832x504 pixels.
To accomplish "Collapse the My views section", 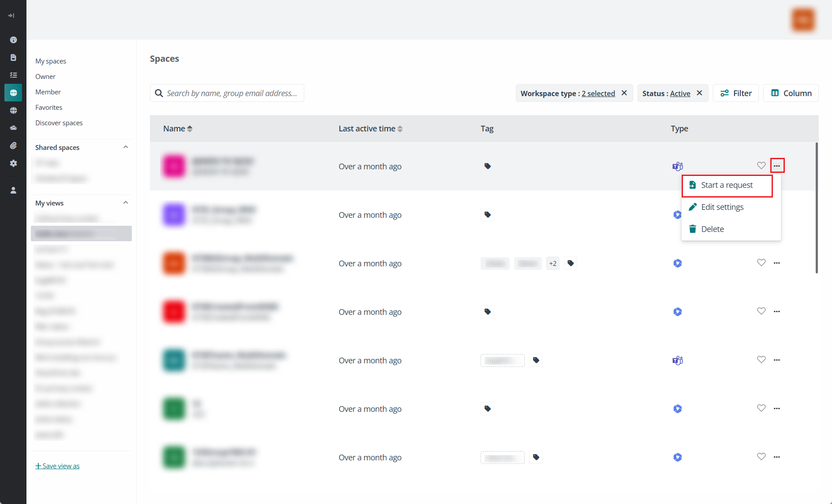I will tap(126, 202).
